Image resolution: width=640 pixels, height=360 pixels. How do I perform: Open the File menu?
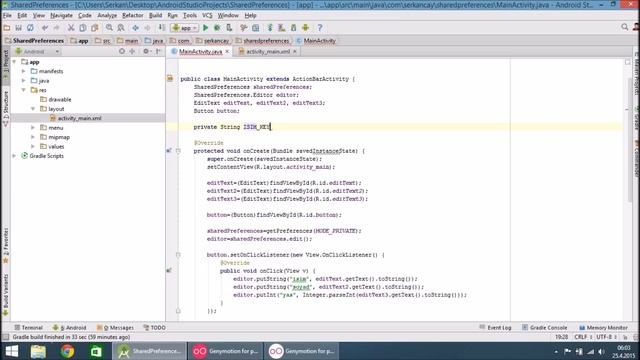[x=7, y=16]
